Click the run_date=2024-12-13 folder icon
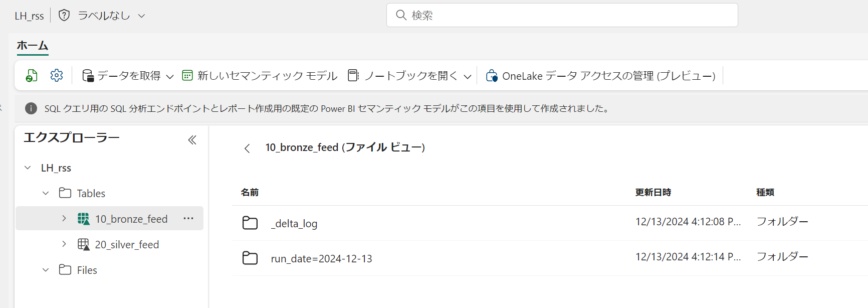This screenshot has width=868, height=308. [x=250, y=258]
